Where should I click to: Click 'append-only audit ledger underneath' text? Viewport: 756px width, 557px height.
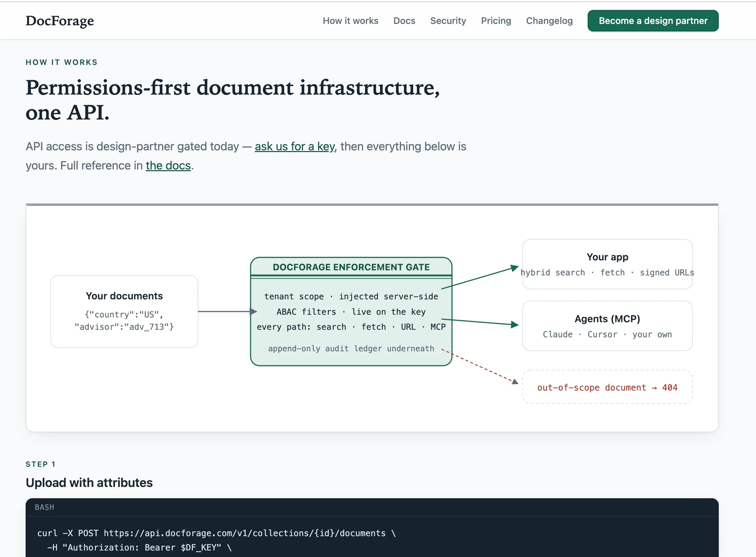(351, 349)
